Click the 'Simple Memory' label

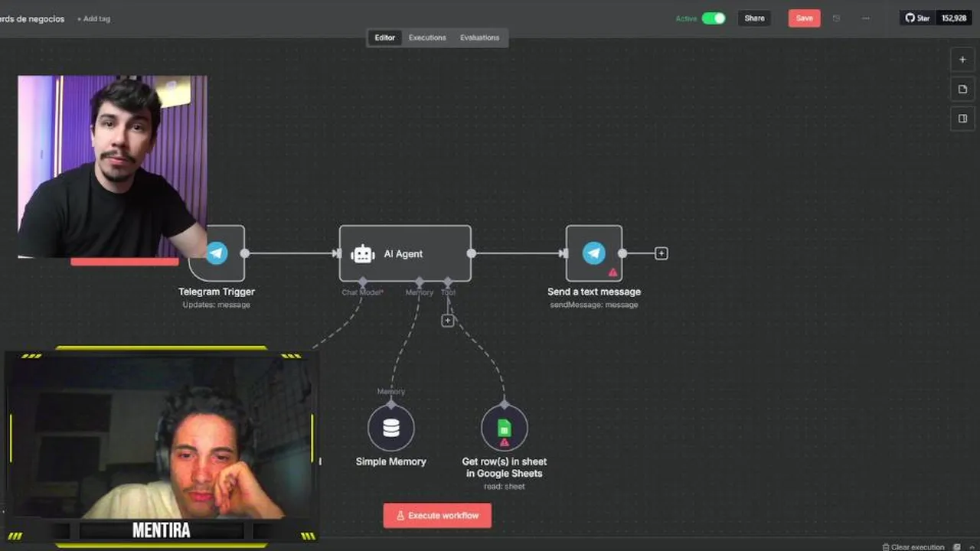391,461
